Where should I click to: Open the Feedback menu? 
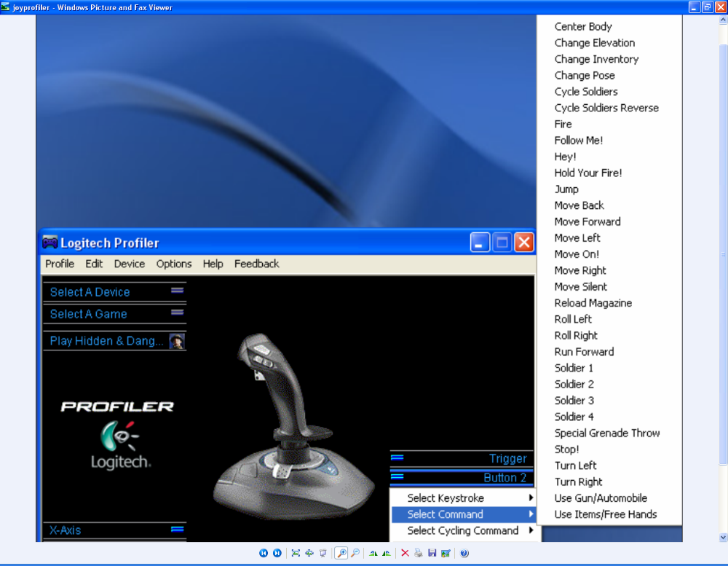[257, 264]
